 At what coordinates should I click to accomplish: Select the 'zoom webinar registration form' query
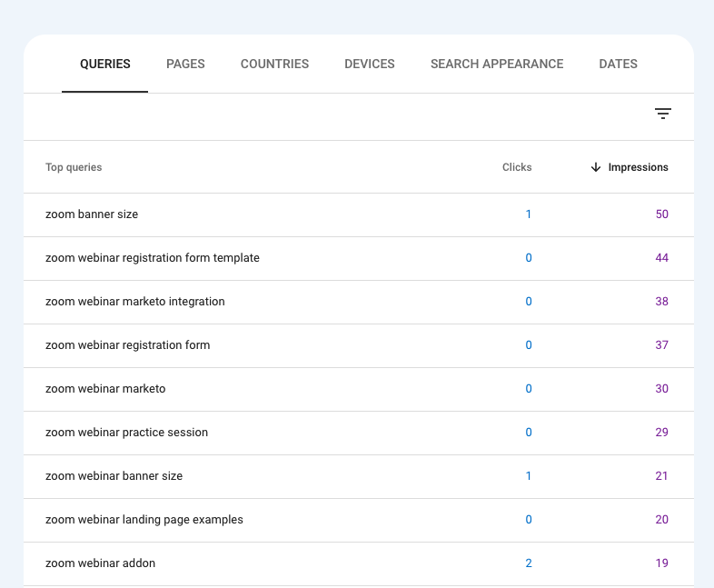click(x=128, y=345)
